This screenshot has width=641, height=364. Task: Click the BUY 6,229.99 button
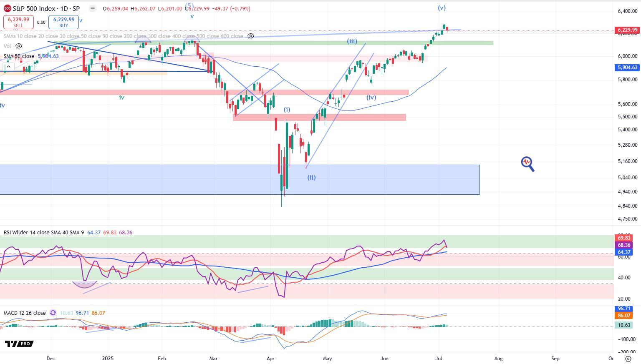[63, 22]
